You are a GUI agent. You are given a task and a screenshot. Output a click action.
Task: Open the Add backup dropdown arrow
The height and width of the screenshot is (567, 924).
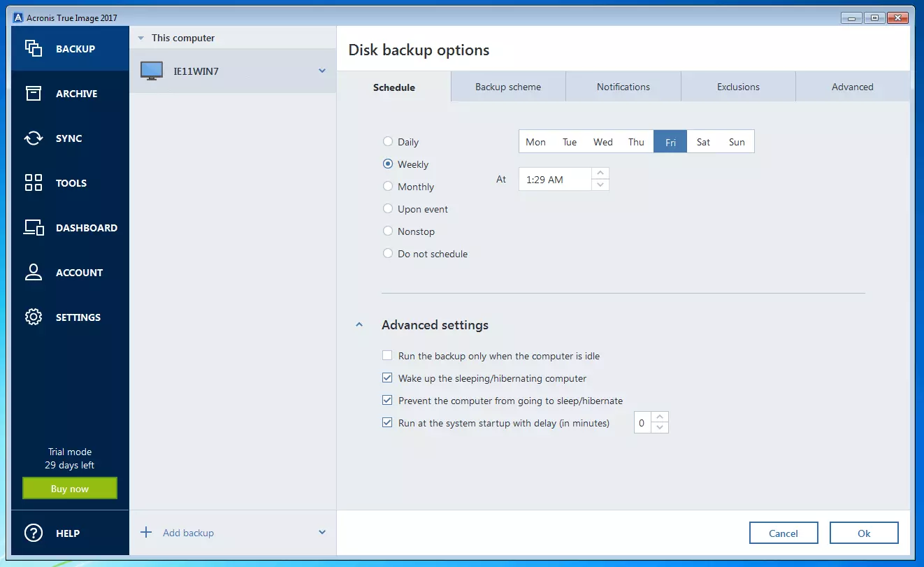coord(322,532)
